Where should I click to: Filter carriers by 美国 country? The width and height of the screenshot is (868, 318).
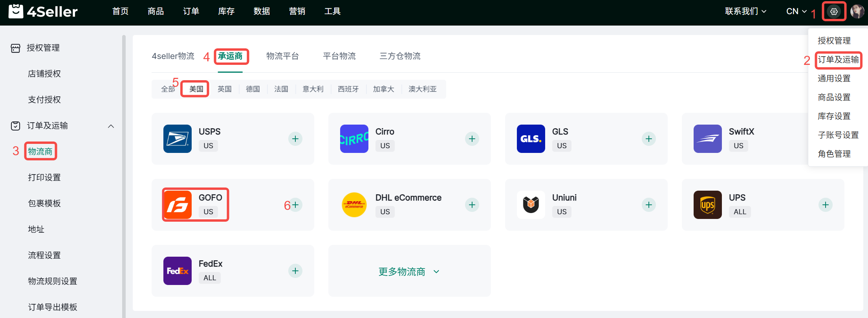(x=196, y=89)
